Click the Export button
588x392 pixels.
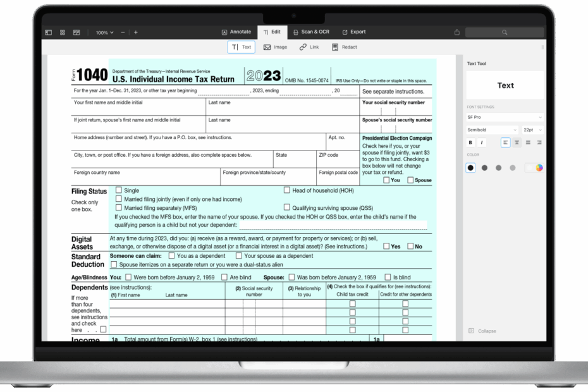(x=353, y=31)
